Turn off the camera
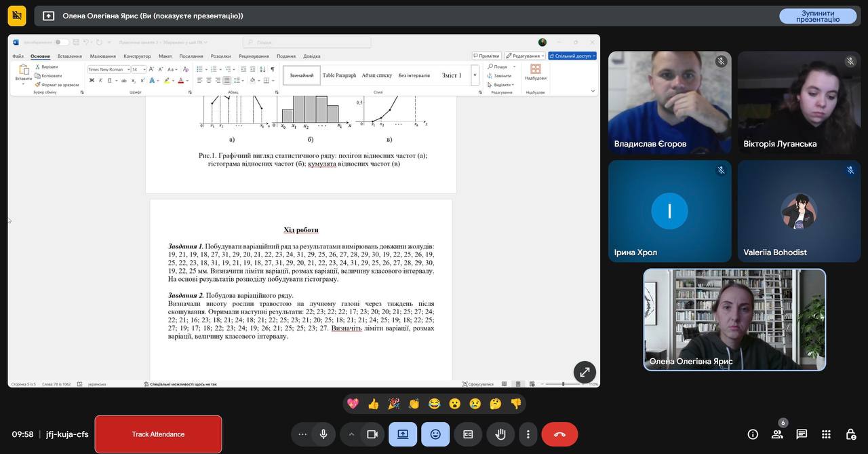Viewport: 868px width, 454px height. pos(372,434)
